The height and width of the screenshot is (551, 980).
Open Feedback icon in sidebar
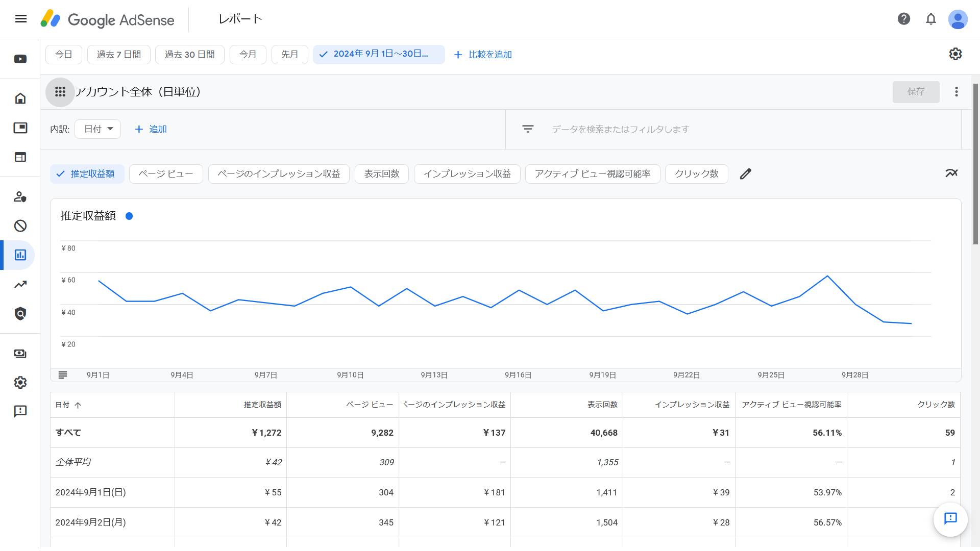(x=20, y=411)
